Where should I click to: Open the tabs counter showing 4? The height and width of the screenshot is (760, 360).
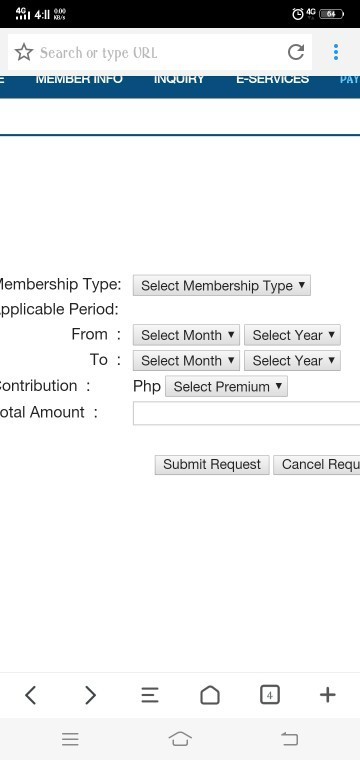click(x=269, y=695)
